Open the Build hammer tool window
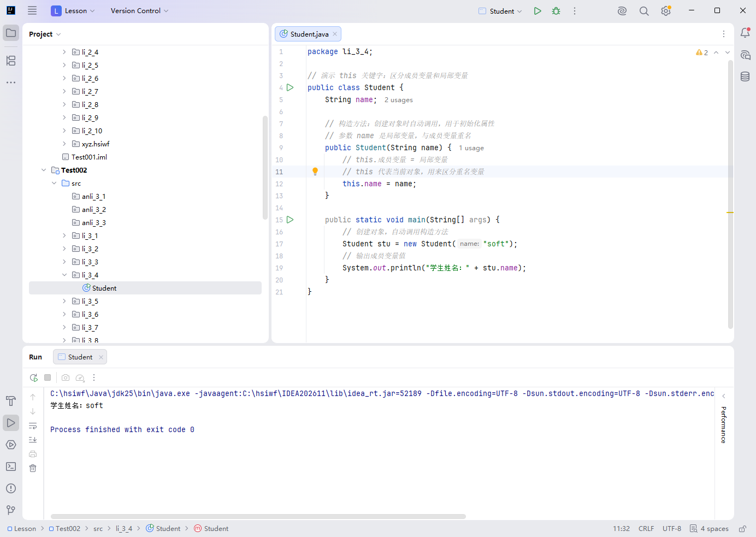Image resolution: width=756 pixels, height=537 pixels. click(x=11, y=401)
